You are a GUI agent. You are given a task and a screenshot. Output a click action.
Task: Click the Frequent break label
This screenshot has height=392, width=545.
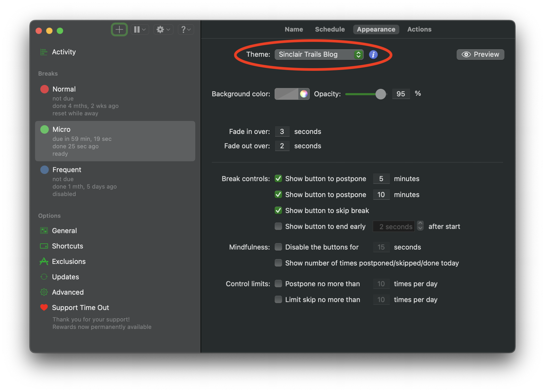[x=67, y=170]
